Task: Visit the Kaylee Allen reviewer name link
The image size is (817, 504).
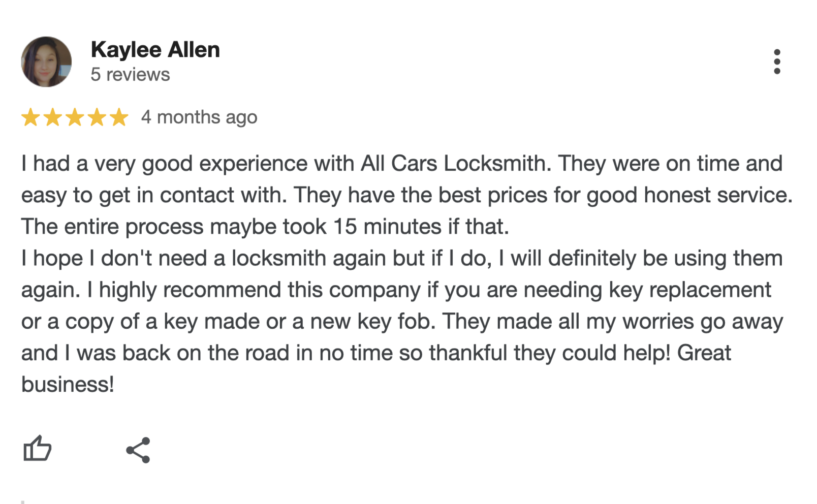Action: pyautogui.click(x=155, y=49)
